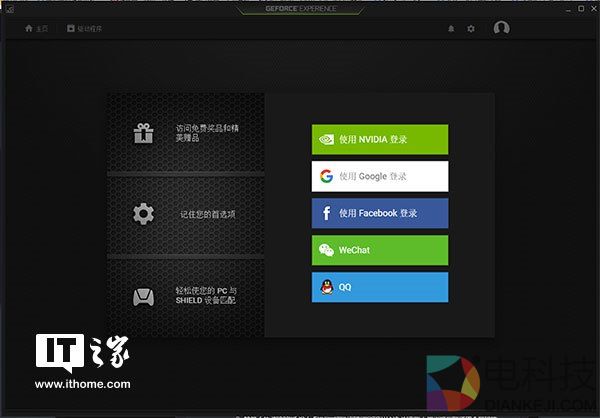Log in using the Facebook 登录 button
600x418 pixels.
tap(380, 213)
